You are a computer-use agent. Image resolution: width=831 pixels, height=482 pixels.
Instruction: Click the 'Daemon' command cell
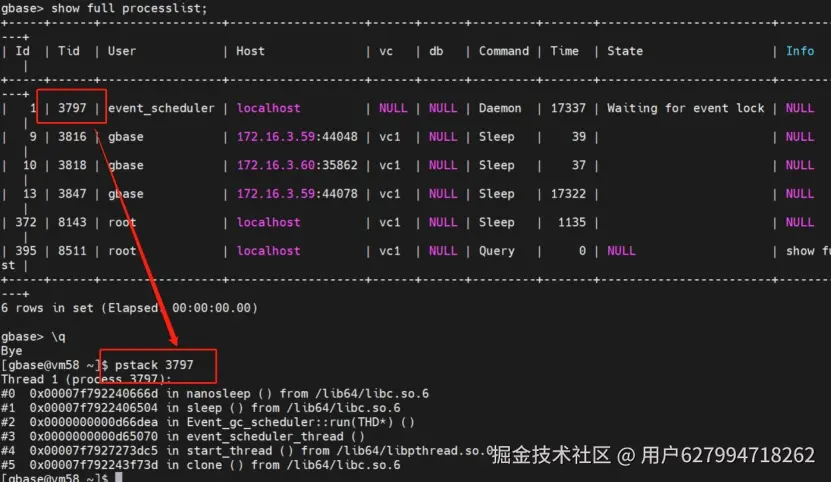(500, 108)
